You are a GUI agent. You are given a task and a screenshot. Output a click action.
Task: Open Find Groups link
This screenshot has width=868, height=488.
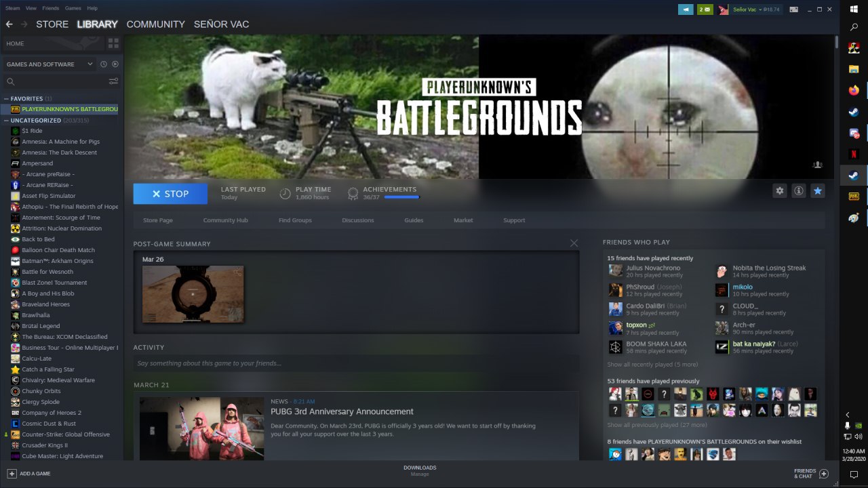295,220
